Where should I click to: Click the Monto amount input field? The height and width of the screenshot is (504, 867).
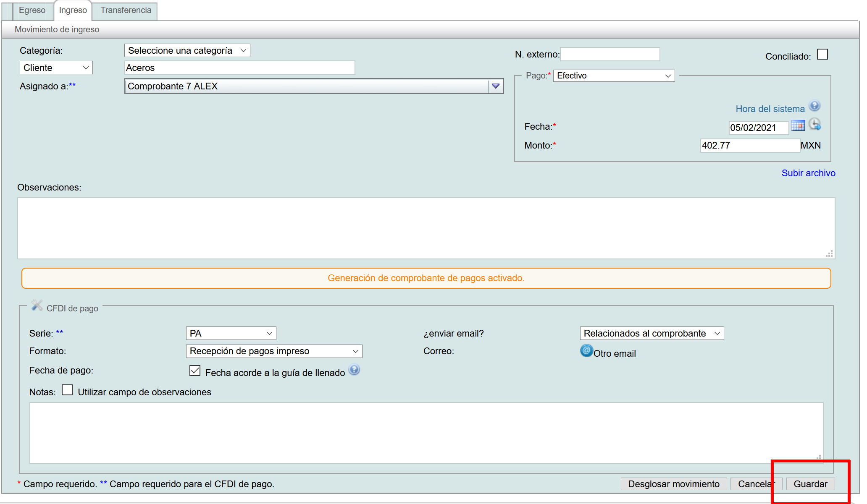point(749,145)
